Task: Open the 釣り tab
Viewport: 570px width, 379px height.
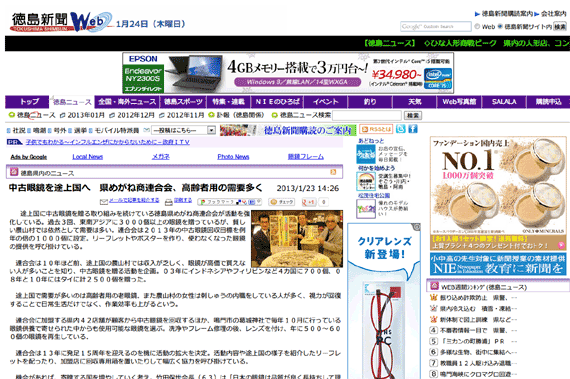Action: click(370, 102)
